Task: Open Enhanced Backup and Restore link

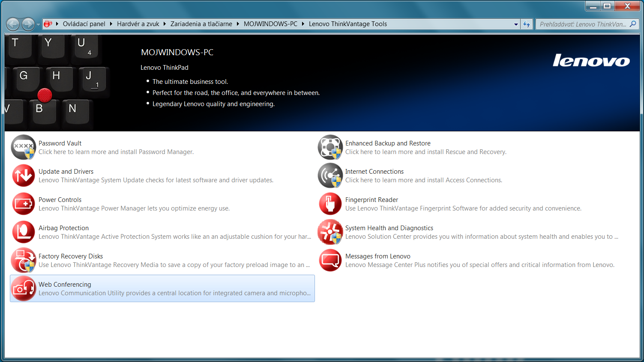Action: [x=388, y=143]
